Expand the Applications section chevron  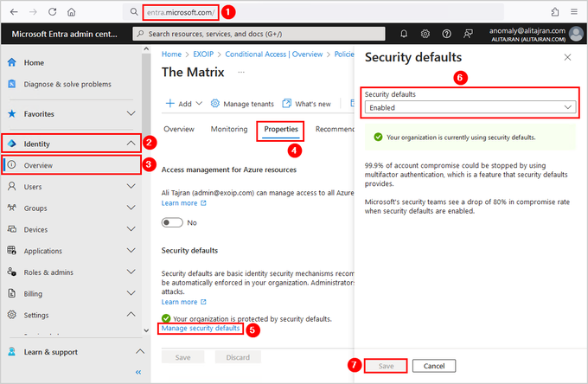coord(131,251)
